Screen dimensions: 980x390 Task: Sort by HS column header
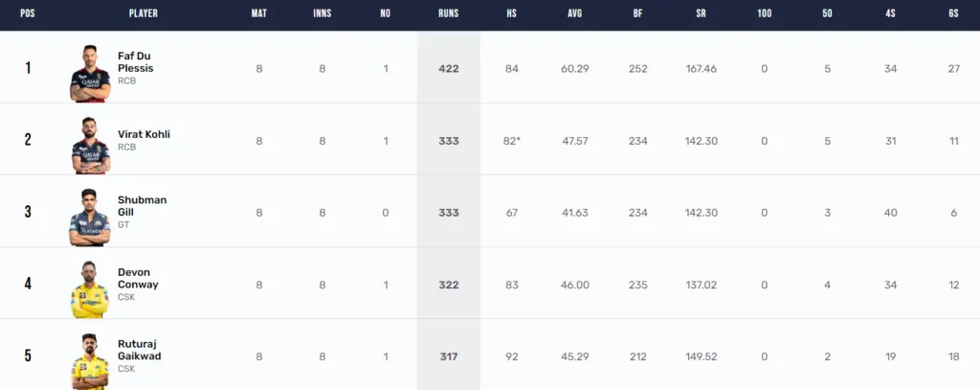pos(511,13)
